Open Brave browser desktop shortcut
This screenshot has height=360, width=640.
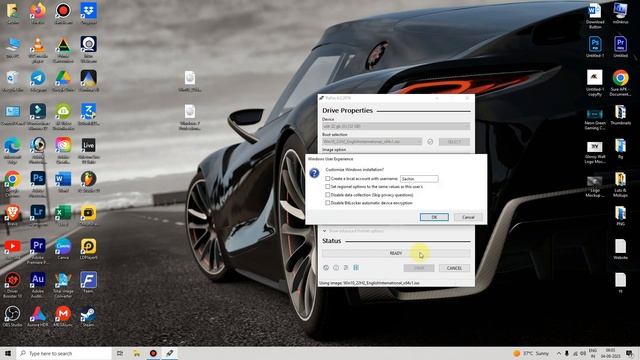(x=13, y=215)
